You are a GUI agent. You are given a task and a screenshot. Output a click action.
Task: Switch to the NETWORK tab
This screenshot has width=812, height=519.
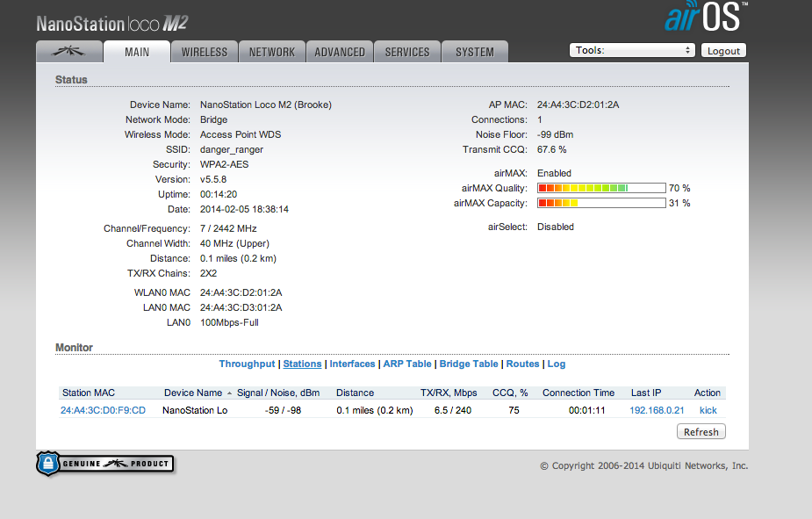[271, 52]
